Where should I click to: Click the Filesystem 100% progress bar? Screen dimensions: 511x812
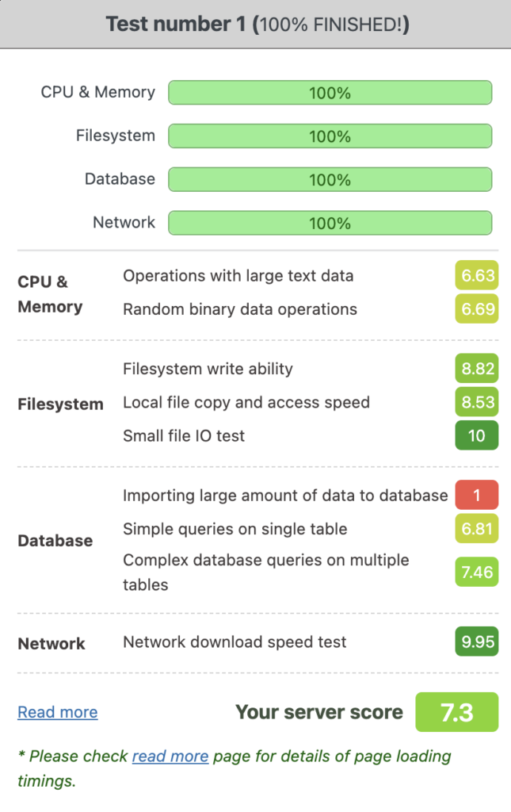tap(330, 136)
